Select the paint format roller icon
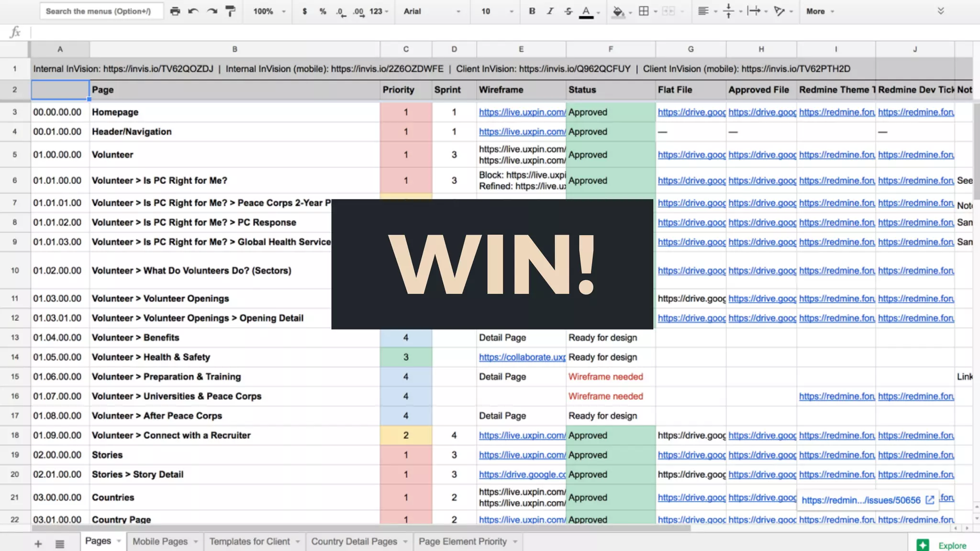This screenshot has width=980, height=551. 230,11
